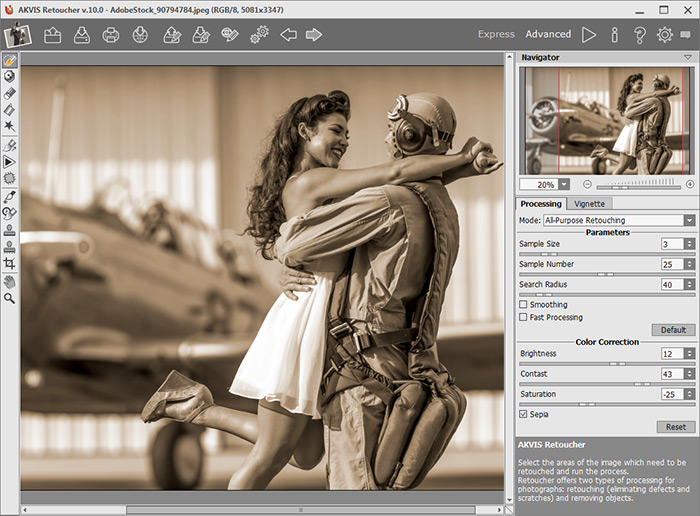The width and height of the screenshot is (700, 516).
Task: Enable the Fast Processing checkbox
Action: pyautogui.click(x=524, y=317)
